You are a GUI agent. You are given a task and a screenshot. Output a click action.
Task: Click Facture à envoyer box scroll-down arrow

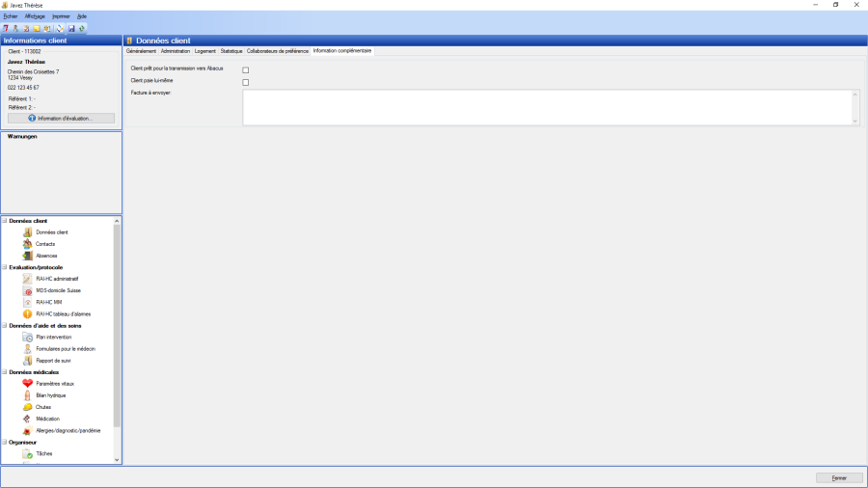pyautogui.click(x=855, y=121)
